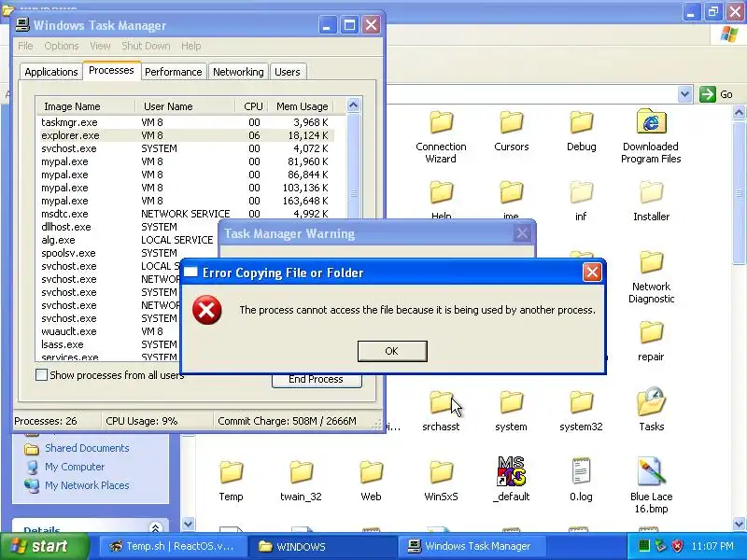Screen dimensions: 747x560
Task: Open the My Network Places link
Action: pos(87,485)
